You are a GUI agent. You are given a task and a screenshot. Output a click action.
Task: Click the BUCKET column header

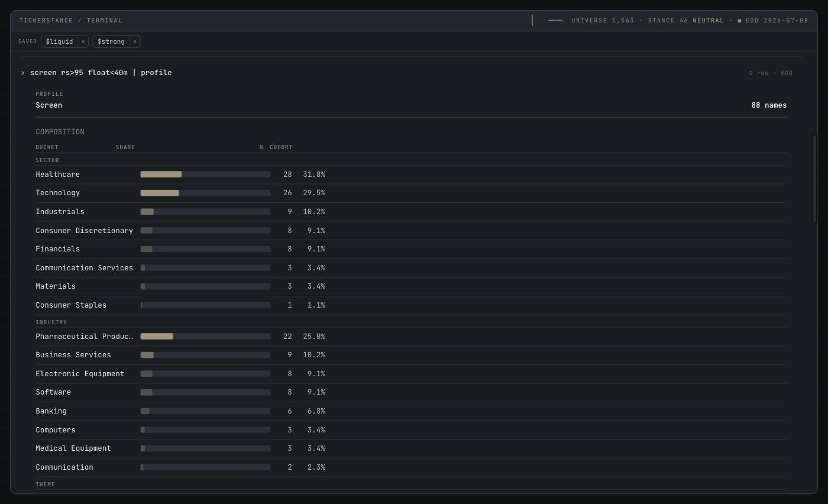click(x=47, y=147)
